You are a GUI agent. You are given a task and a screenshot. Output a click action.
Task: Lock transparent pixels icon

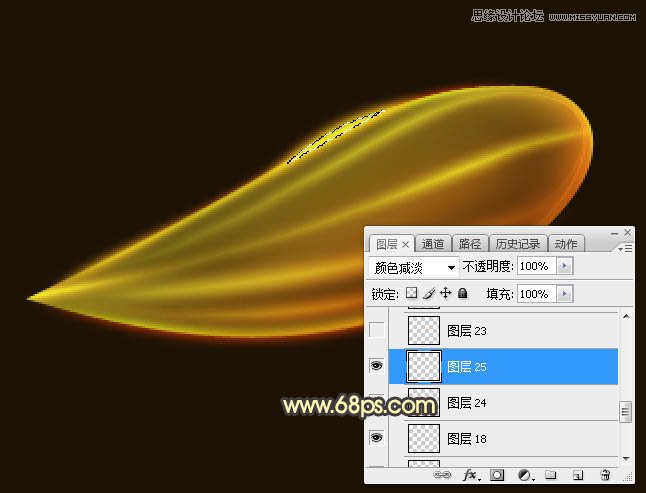[x=410, y=294]
